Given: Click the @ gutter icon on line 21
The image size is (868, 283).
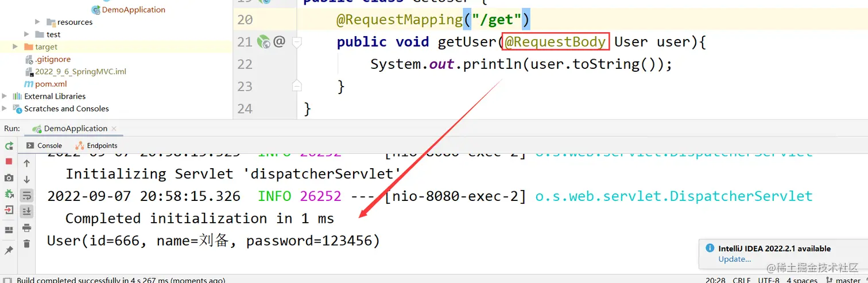Looking at the screenshot, I should pyautogui.click(x=280, y=41).
